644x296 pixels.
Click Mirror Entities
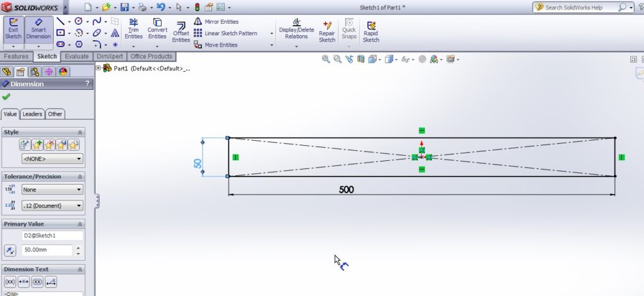216,22
